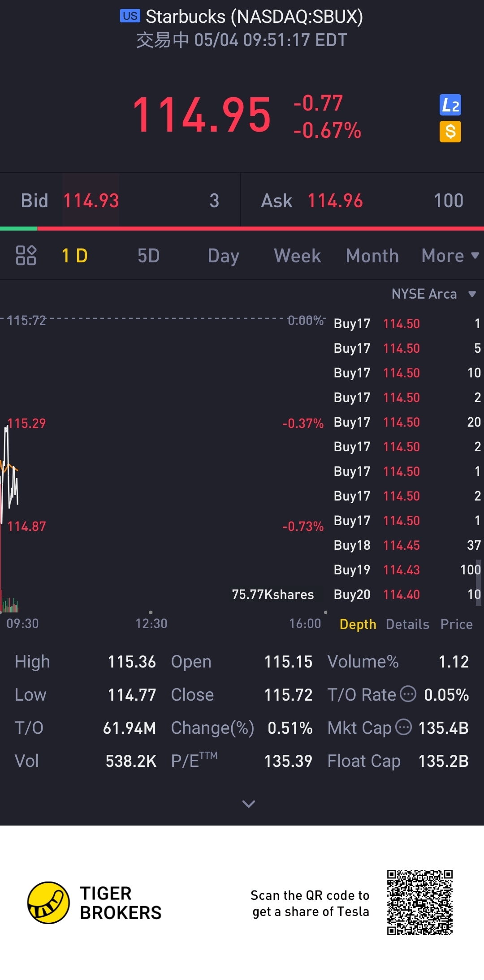The height and width of the screenshot is (980, 484).
Task: Tap the blue L2 level-two quotes icon
Action: coord(450,106)
